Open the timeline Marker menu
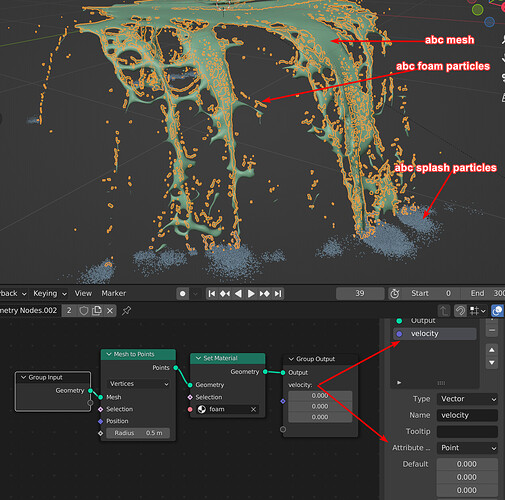The width and height of the screenshot is (505, 500). pos(114,293)
